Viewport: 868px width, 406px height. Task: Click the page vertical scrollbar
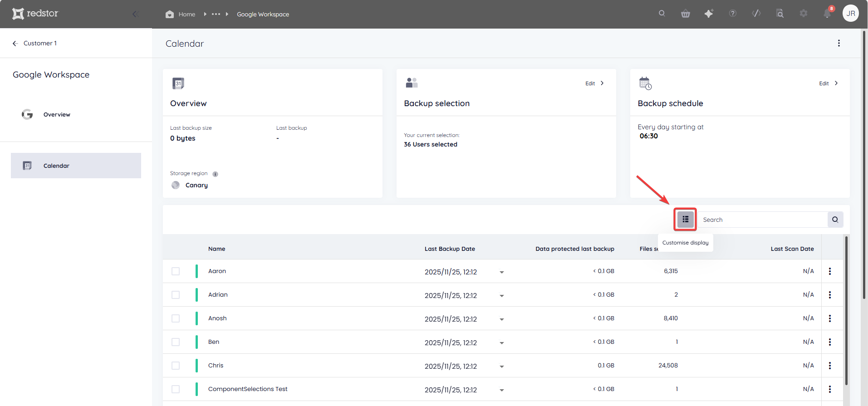tap(864, 165)
